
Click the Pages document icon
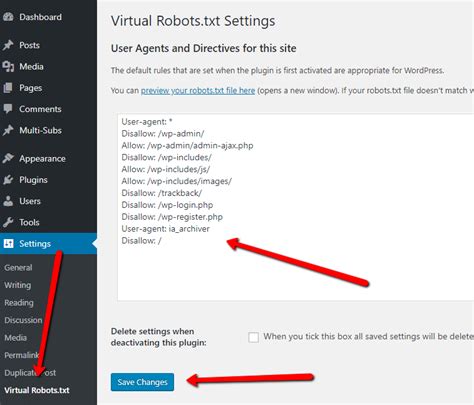[x=8, y=88]
